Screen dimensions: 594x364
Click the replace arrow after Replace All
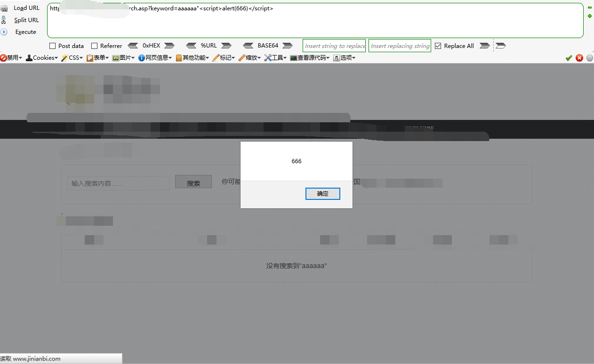click(484, 46)
